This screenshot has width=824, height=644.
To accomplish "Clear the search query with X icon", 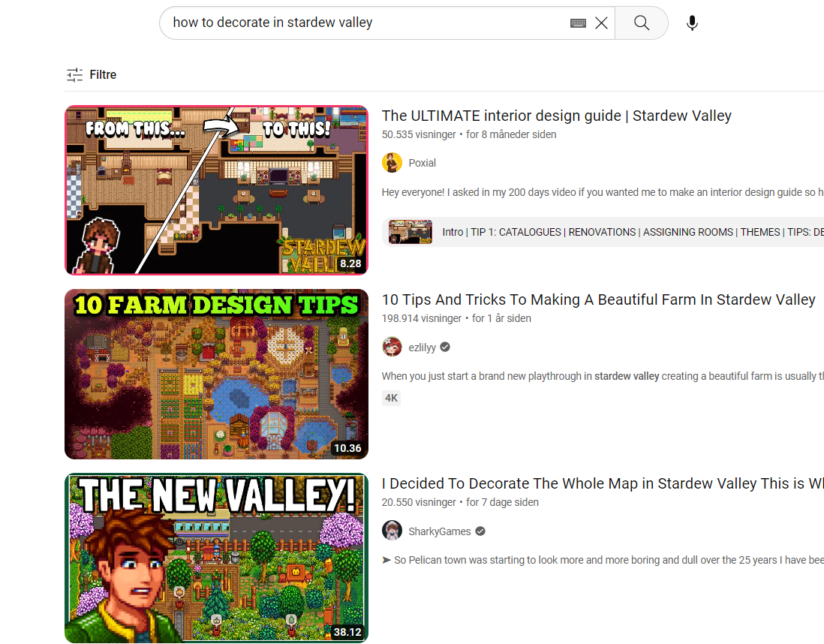I will (601, 23).
